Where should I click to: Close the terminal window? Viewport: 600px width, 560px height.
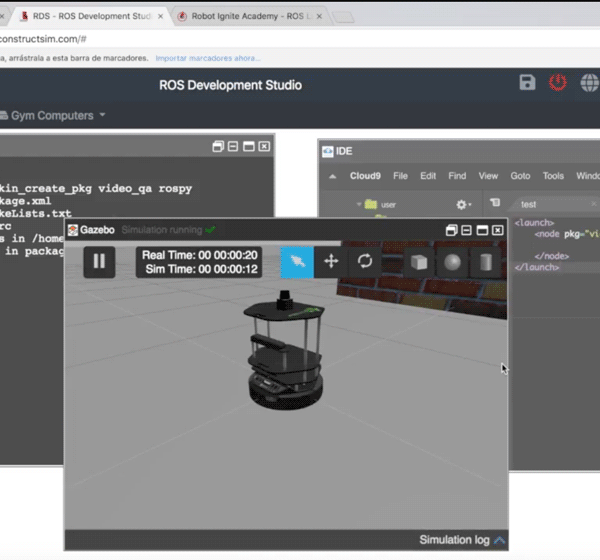click(x=264, y=147)
